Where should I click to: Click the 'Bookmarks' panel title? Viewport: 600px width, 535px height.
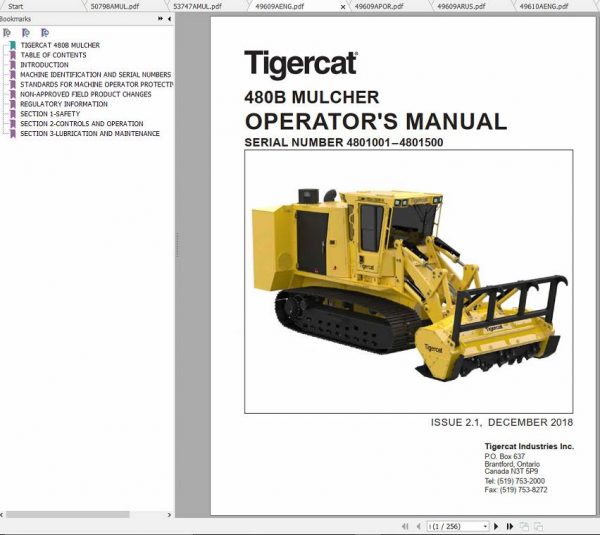[15, 19]
